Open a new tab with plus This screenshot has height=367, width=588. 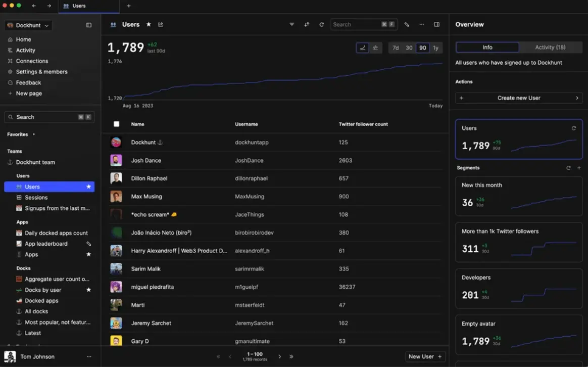click(129, 6)
